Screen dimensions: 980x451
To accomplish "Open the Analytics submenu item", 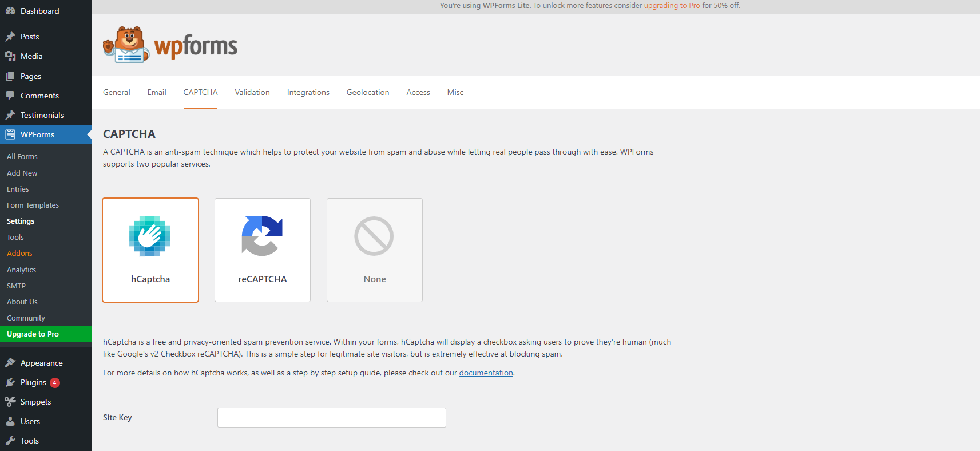I will tap(22, 270).
